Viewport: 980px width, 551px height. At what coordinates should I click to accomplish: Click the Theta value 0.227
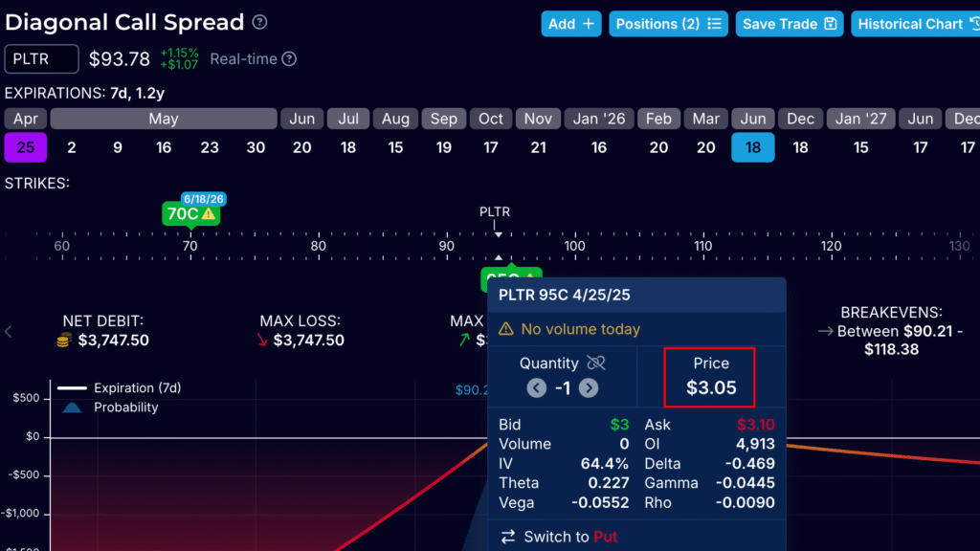(x=609, y=483)
